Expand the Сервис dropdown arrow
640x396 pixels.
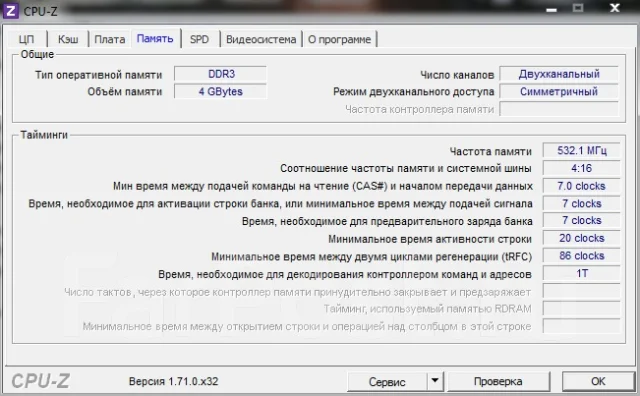click(435, 381)
